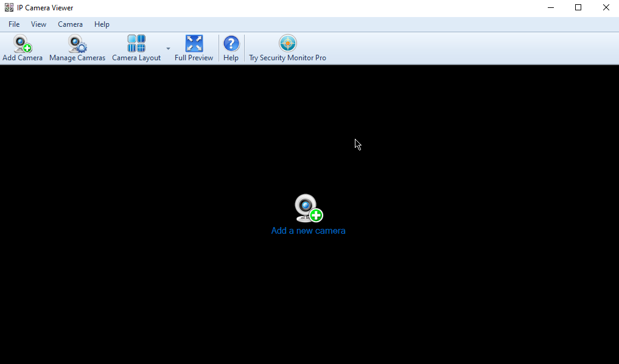This screenshot has width=619, height=364.
Task: Open the Help menu
Action: (102, 24)
